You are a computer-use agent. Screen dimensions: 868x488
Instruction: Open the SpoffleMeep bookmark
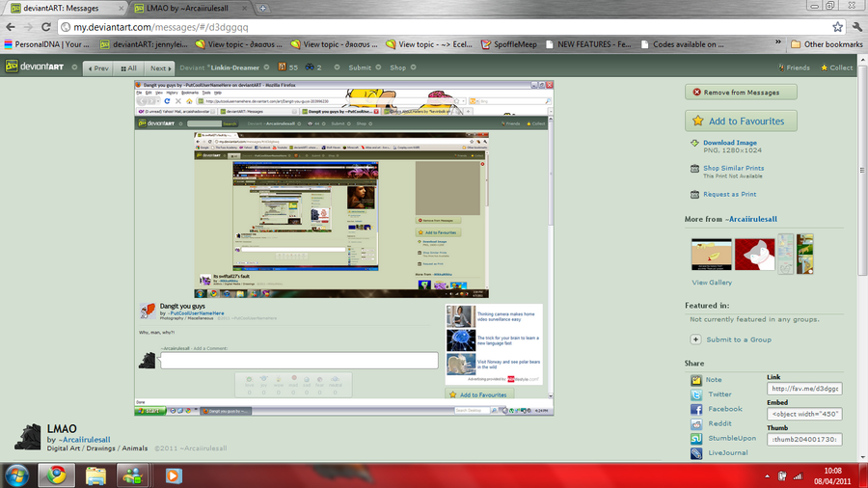point(509,43)
